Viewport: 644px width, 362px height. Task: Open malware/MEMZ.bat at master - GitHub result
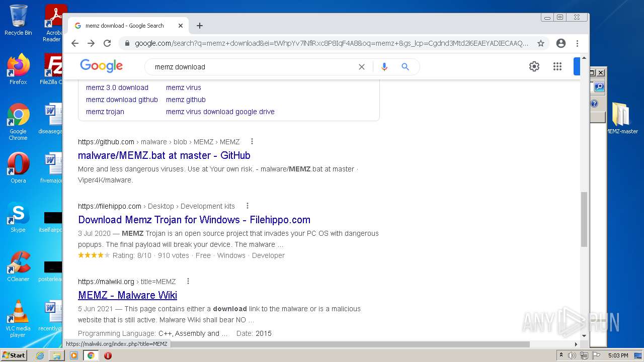[164, 155]
